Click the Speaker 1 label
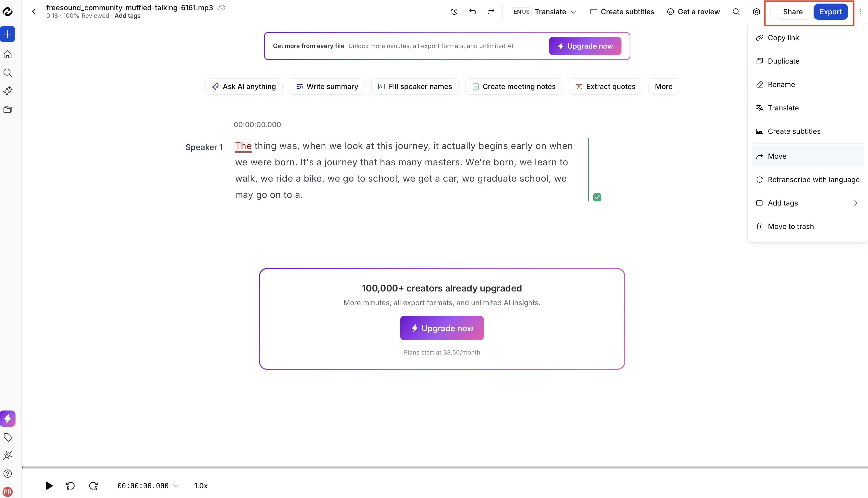This screenshot has width=868, height=498. click(204, 148)
